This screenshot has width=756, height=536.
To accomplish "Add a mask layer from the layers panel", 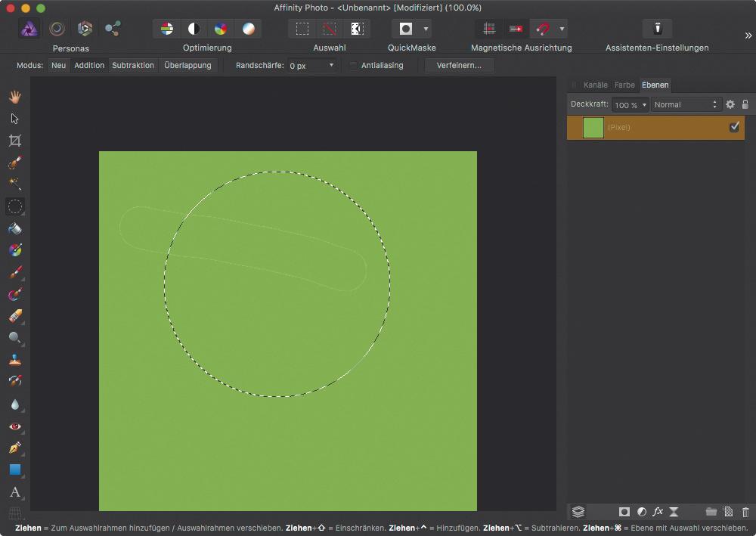I will [x=624, y=512].
